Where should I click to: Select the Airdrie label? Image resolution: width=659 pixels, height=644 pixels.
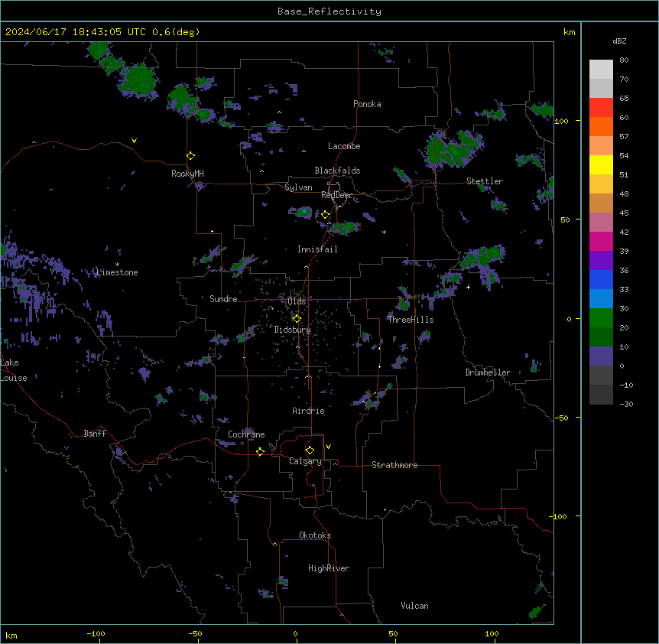(309, 411)
